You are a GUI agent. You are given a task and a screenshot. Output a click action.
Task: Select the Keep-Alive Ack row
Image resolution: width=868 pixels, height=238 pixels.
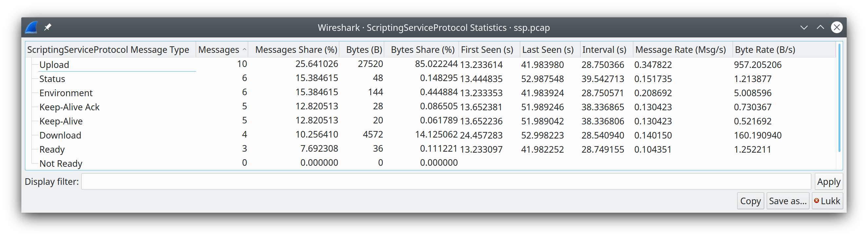(x=69, y=107)
